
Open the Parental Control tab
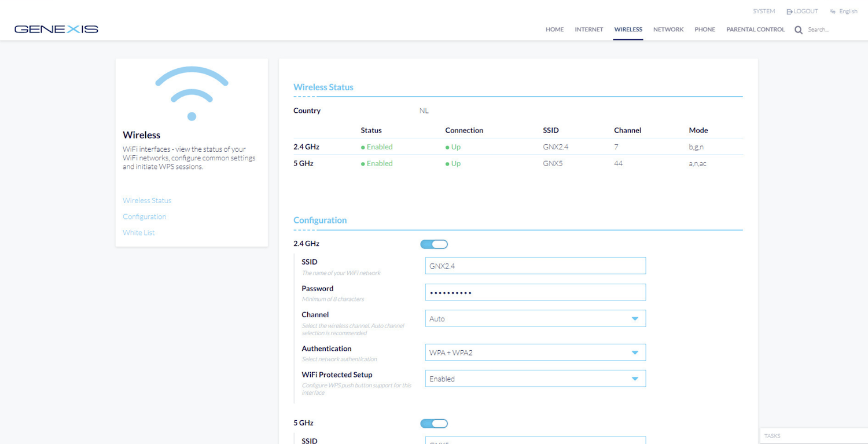pyautogui.click(x=755, y=30)
